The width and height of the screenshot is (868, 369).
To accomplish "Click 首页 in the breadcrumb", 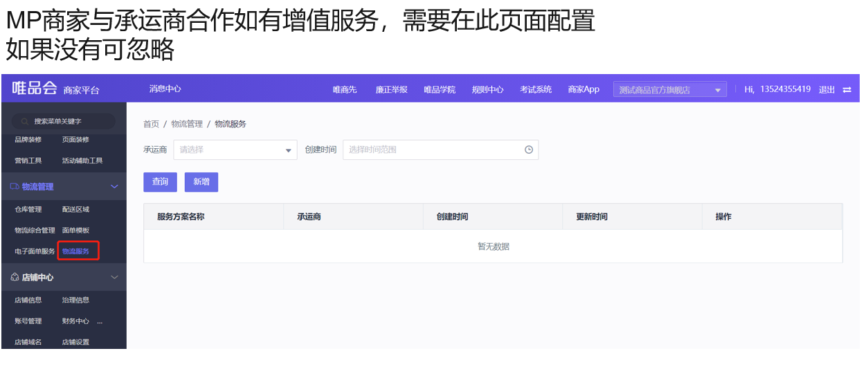I will pos(151,124).
